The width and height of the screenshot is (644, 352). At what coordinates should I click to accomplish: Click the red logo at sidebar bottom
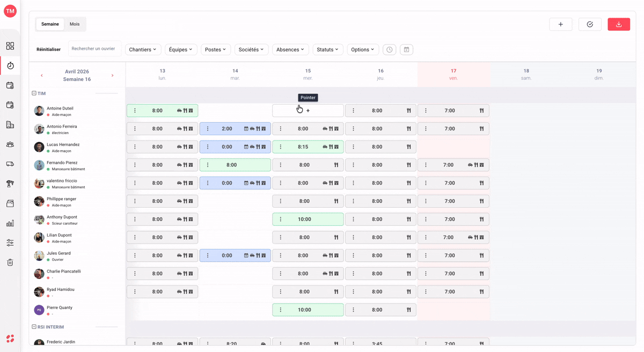[x=10, y=339]
